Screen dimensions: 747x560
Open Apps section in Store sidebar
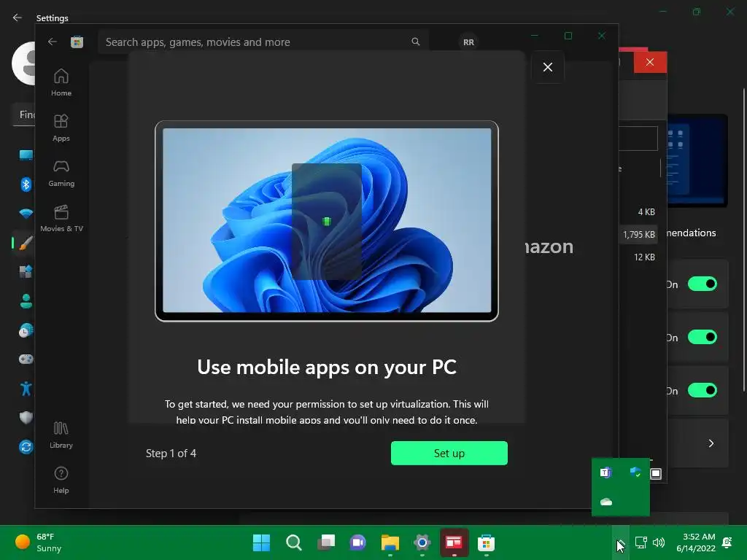tap(61, 128)
